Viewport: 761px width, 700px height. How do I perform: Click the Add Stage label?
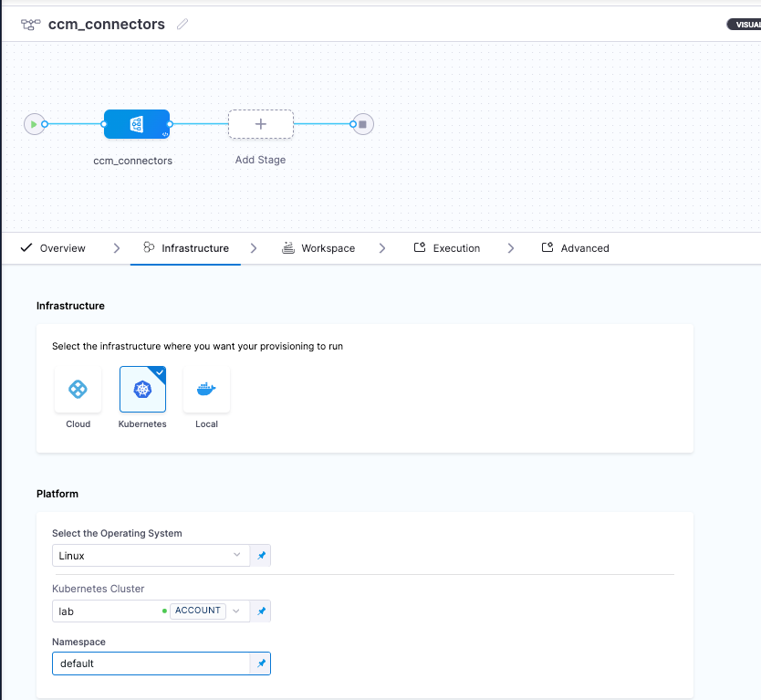(260, 160)
